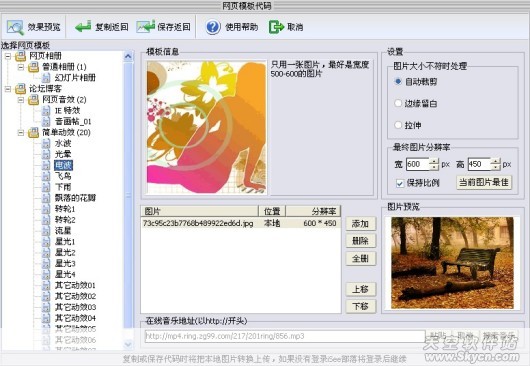Click the tree scrollbar down arrow

(128, 344)
